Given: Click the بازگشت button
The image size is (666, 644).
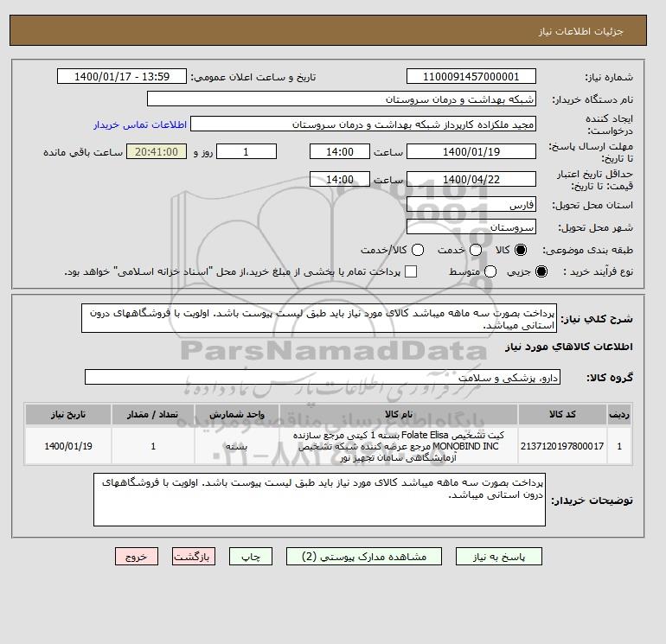Looking at the screenshot, I should 193,557.
